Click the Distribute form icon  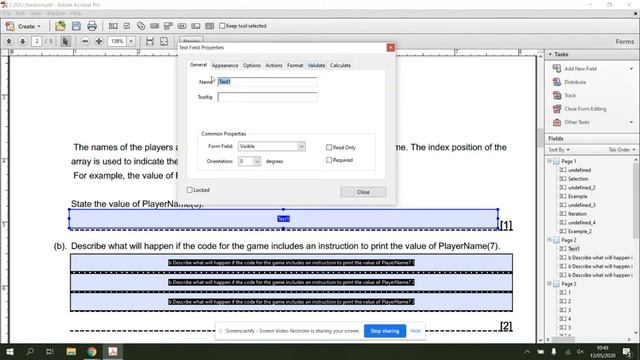557,82
